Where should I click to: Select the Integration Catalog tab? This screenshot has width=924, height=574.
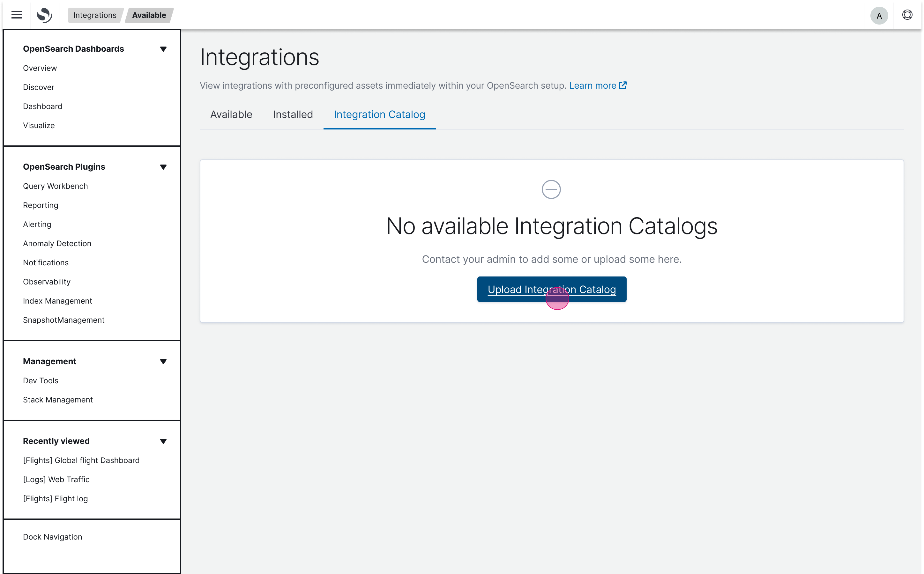click(379, 114)
